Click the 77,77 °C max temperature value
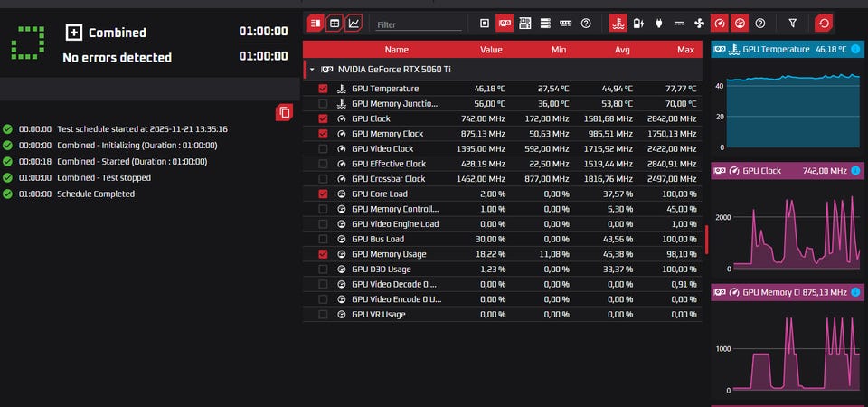 [x=678, y=89]
